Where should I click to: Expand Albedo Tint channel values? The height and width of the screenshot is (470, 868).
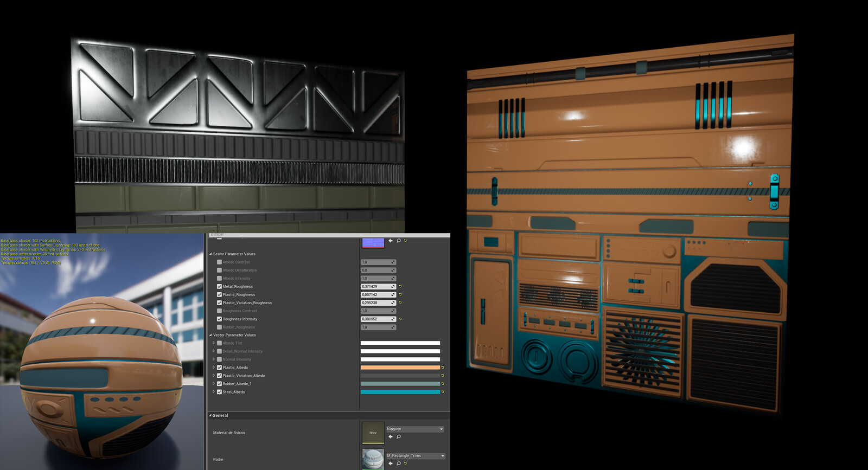point(214,343)
